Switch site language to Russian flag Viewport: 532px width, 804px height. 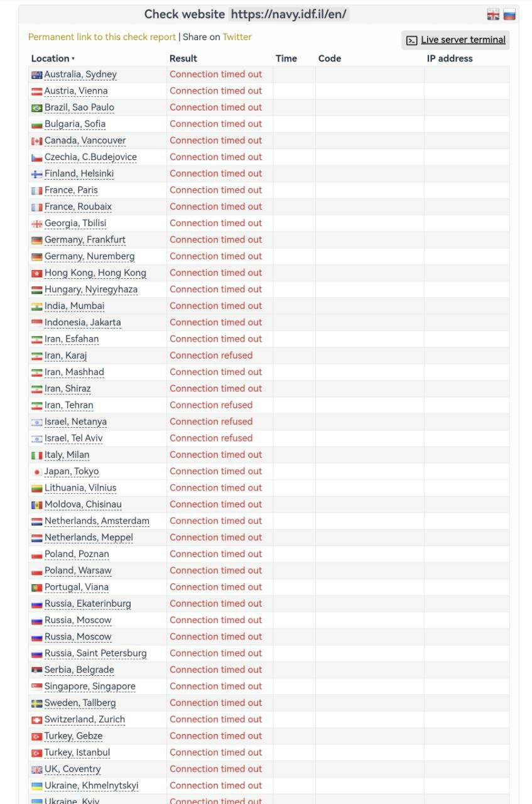509,15
